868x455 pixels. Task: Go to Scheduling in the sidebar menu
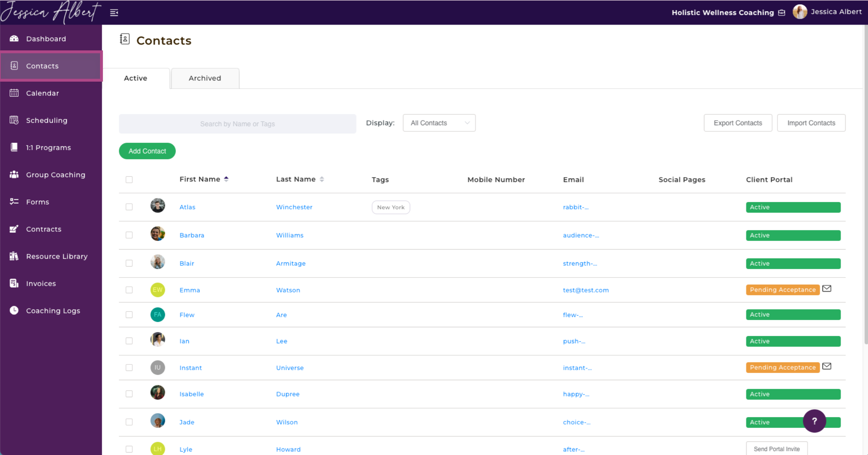tap(51, 120)
